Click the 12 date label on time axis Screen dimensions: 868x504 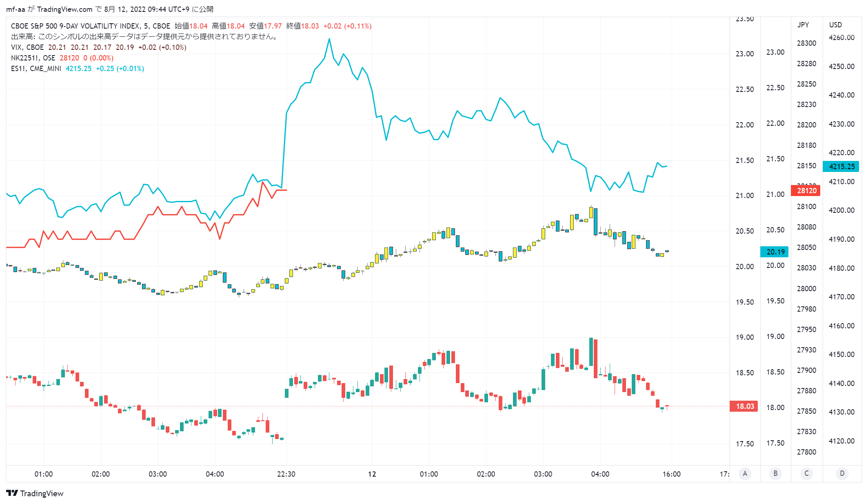tap(372, 474)
